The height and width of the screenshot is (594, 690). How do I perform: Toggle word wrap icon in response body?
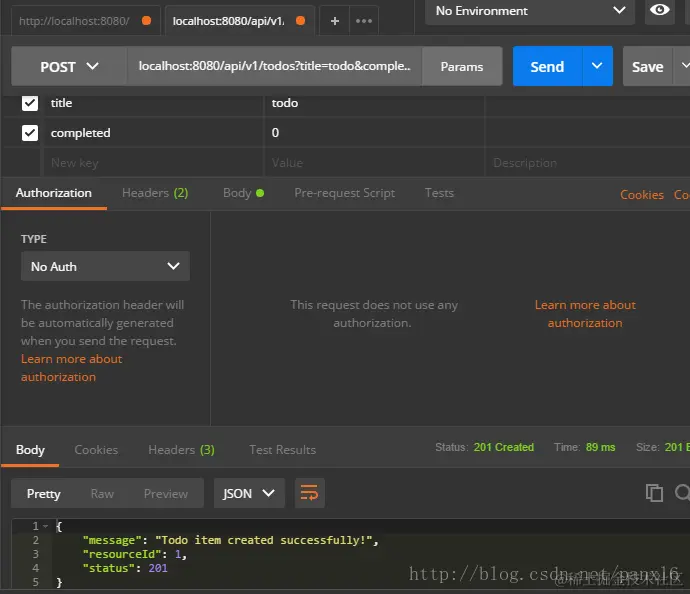pyautogui.click(x=309, y=493)
